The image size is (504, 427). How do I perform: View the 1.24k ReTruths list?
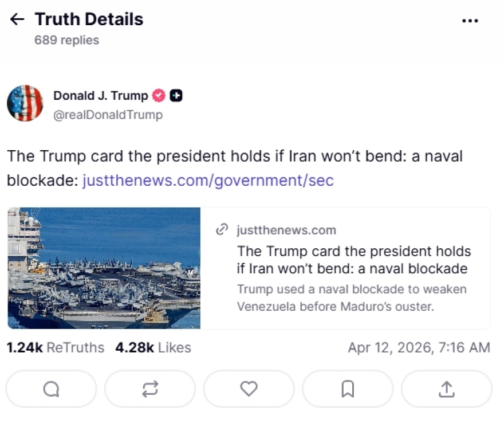tap(56, 347)
